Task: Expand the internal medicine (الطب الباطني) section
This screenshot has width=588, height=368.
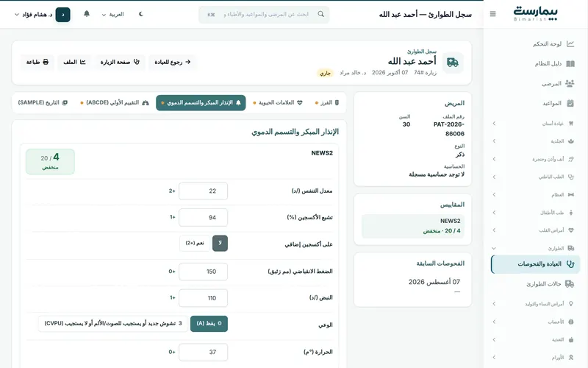Action: pyautogui.click(x=494, y=177)
